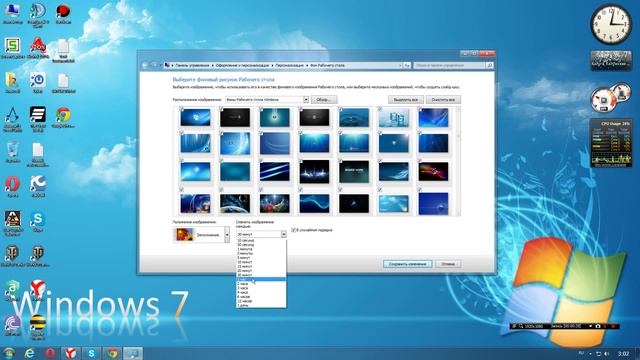The image size is (640, 360).
Task: Choose '1 минута' from interval list
Action: (261, 249)
